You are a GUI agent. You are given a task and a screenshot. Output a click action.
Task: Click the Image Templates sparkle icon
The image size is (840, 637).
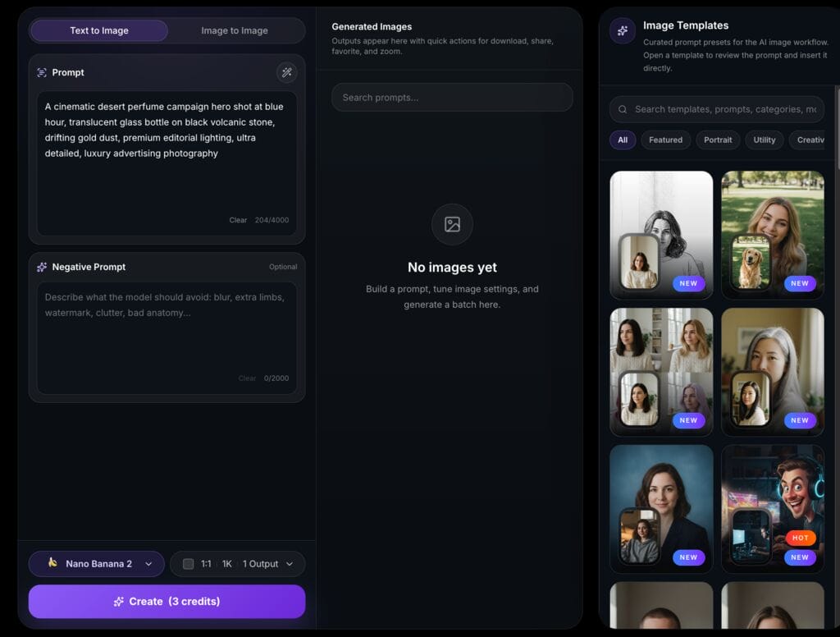tap(623, 30)
